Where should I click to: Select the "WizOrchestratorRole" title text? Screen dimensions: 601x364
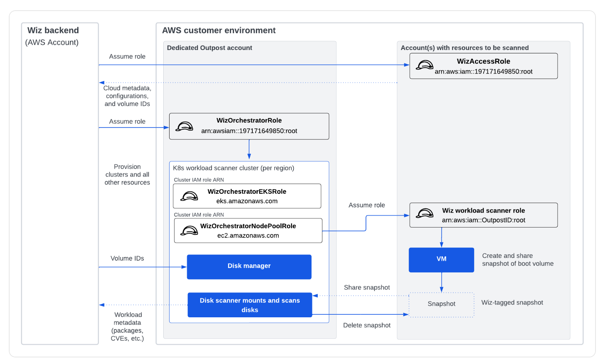249,121
